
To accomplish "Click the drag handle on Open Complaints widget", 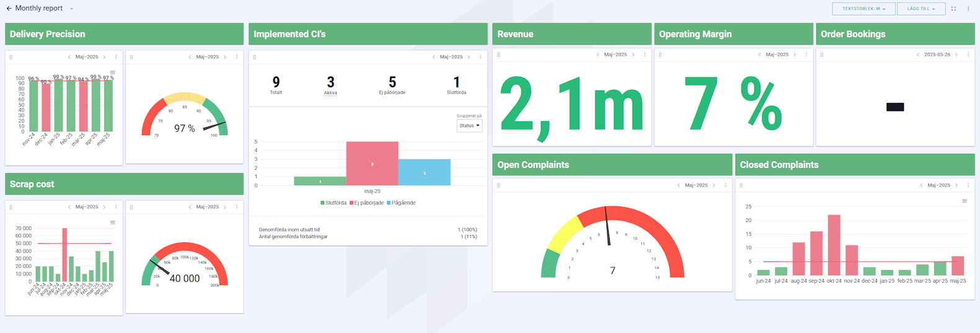I will [x=499, y=185].
